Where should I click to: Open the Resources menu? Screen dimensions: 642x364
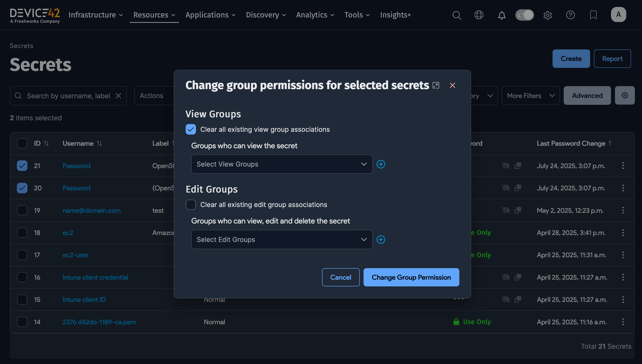[x=154, y=15]
